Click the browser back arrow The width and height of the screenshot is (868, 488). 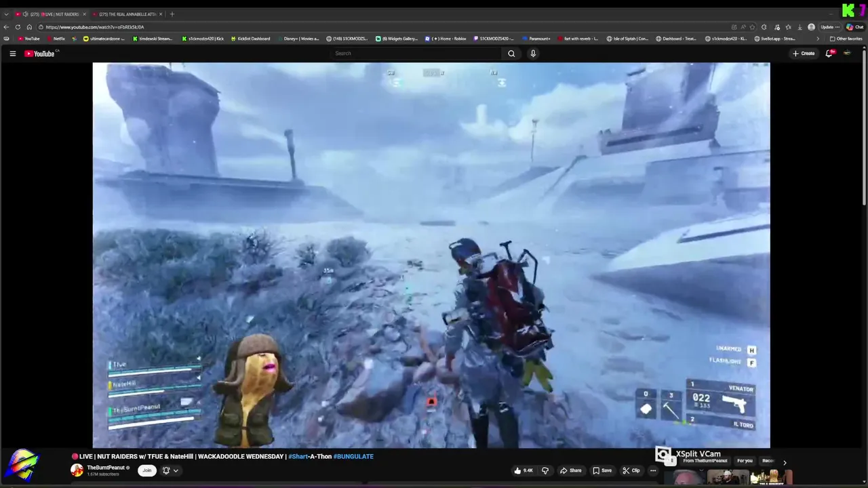click(7, 27)
